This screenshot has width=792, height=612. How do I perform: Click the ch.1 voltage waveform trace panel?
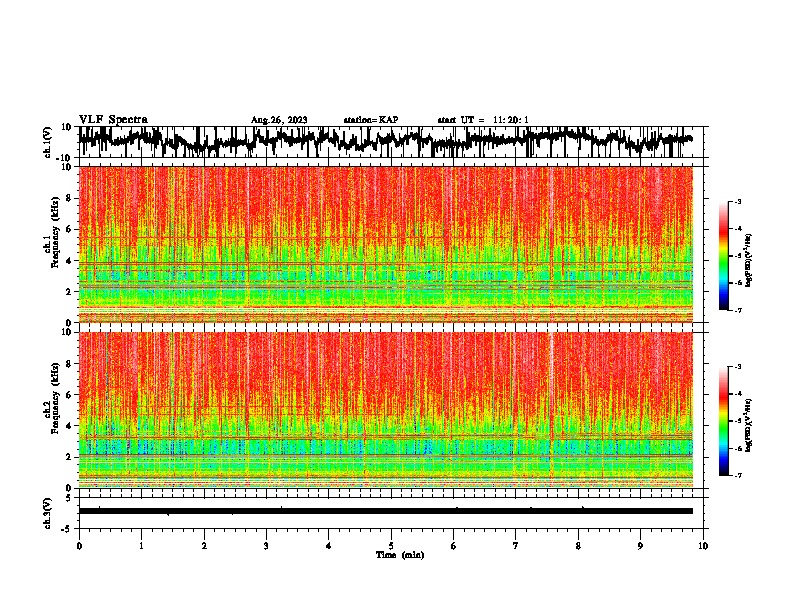(x=391, y=142)
